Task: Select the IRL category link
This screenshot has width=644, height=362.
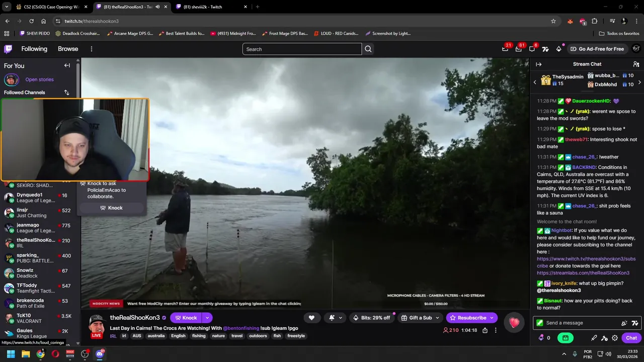Action: pyautogui.click(x=113, y=336)
